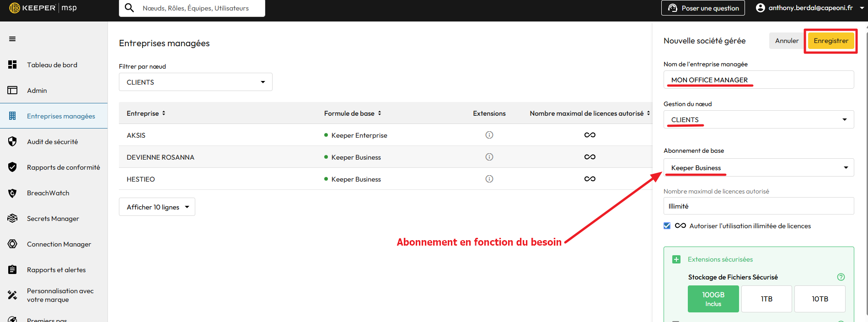Click Keeper Business plan for HESTIEO

tap(356, 179)
